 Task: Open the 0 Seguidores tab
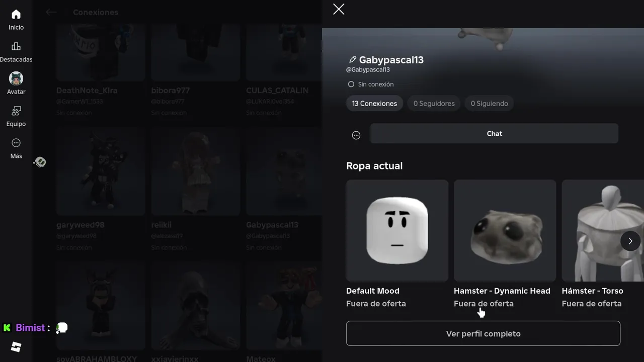(x=434, y=104)
